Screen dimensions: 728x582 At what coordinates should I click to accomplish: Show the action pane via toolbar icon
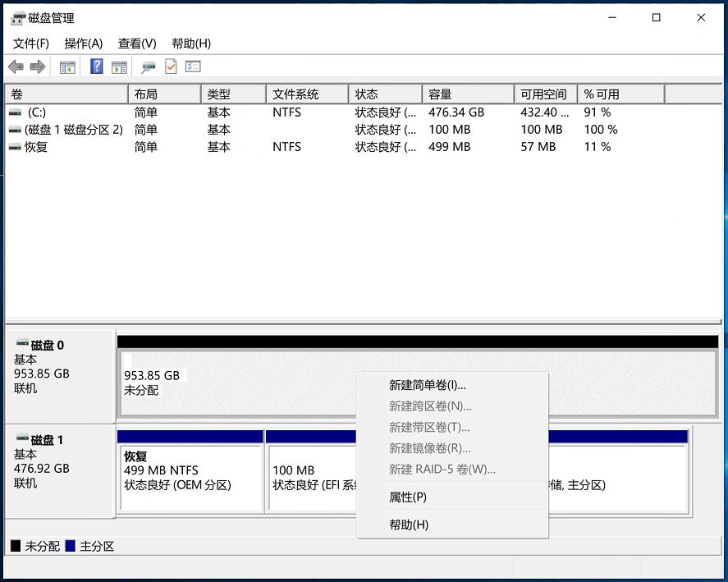(x=119, y=66)
